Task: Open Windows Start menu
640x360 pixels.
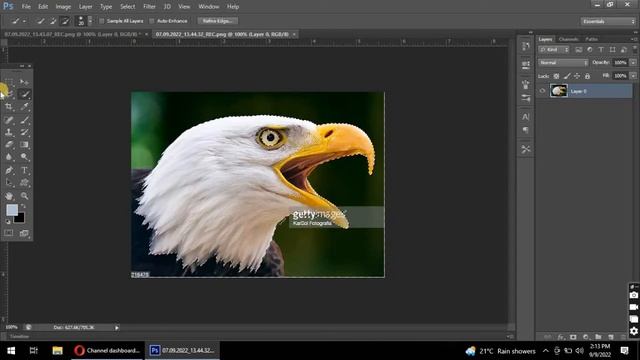Action: point(11,351)
